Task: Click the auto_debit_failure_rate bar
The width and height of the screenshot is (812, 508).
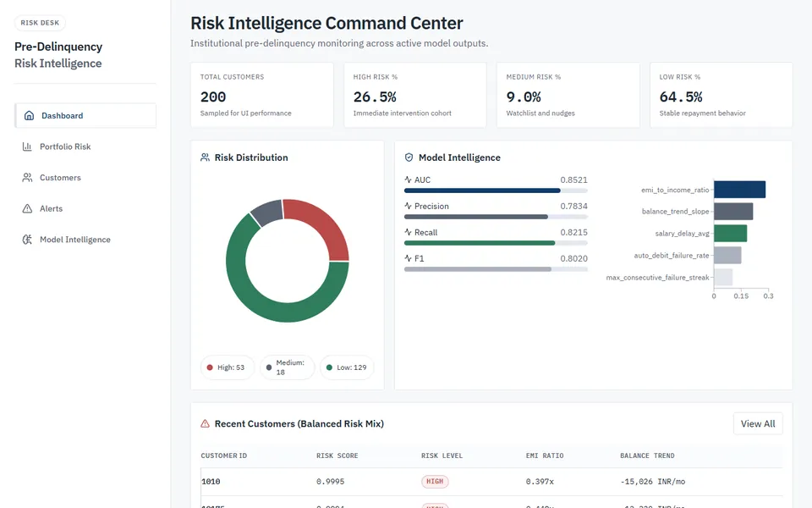Action: tap(727, 255)
